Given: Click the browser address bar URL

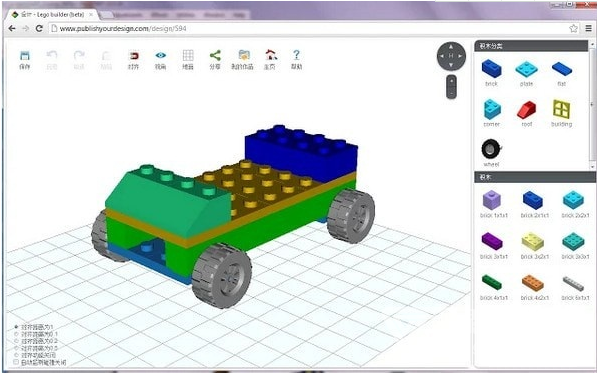Looking at the screenshot, I should pyautogui.click(x=123, y=29).
